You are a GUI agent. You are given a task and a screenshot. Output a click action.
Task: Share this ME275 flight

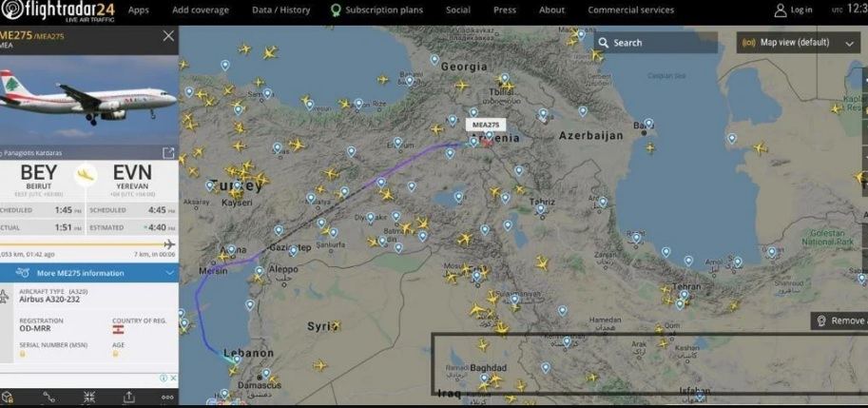(128, 397)
